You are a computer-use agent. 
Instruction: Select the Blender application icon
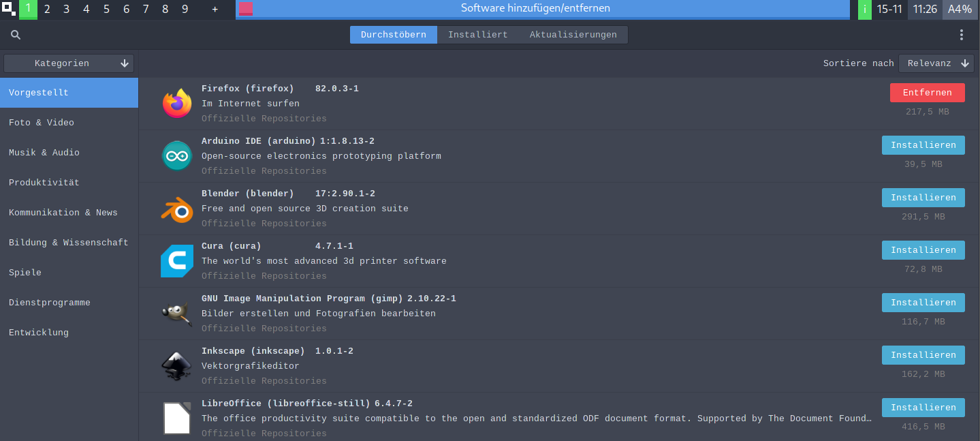pos(177,209)
